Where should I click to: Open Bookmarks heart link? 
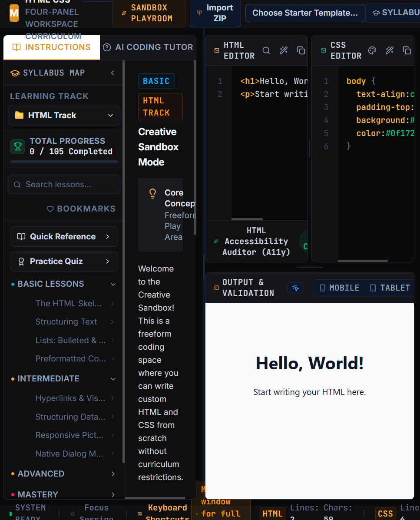click(x=81, y=209)
